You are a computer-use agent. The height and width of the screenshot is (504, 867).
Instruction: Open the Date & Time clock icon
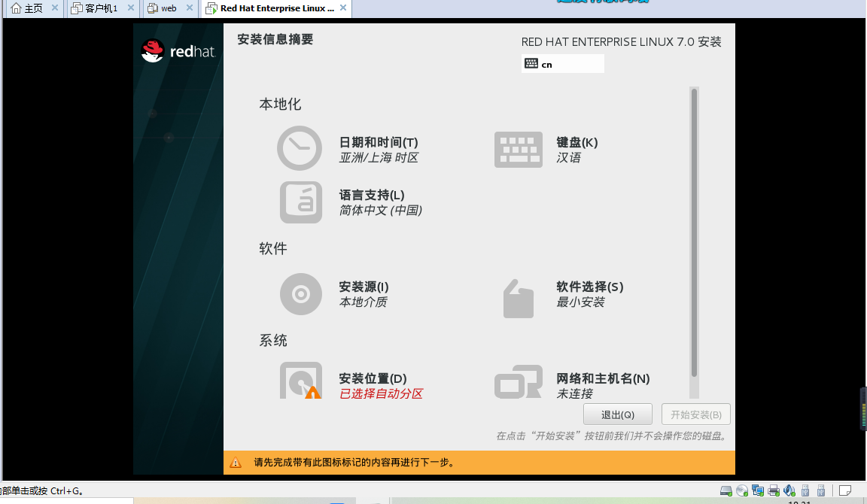click(299, 148)
